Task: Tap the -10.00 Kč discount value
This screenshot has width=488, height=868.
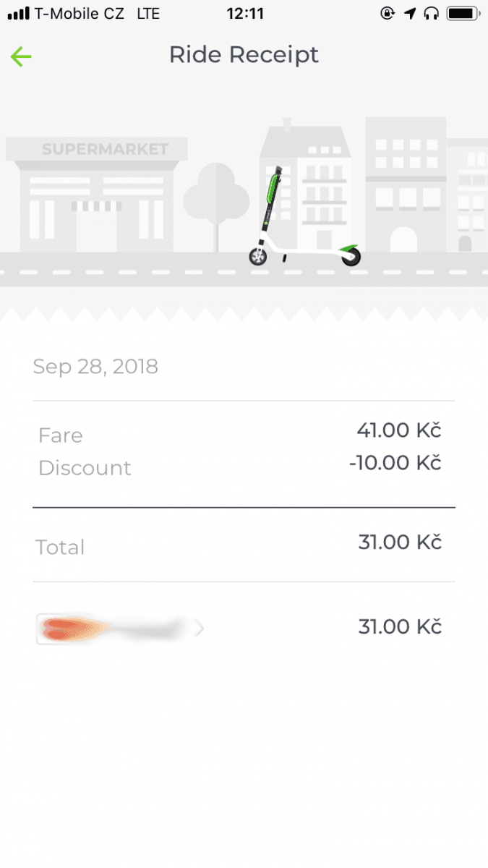Action: coord(395,462)
